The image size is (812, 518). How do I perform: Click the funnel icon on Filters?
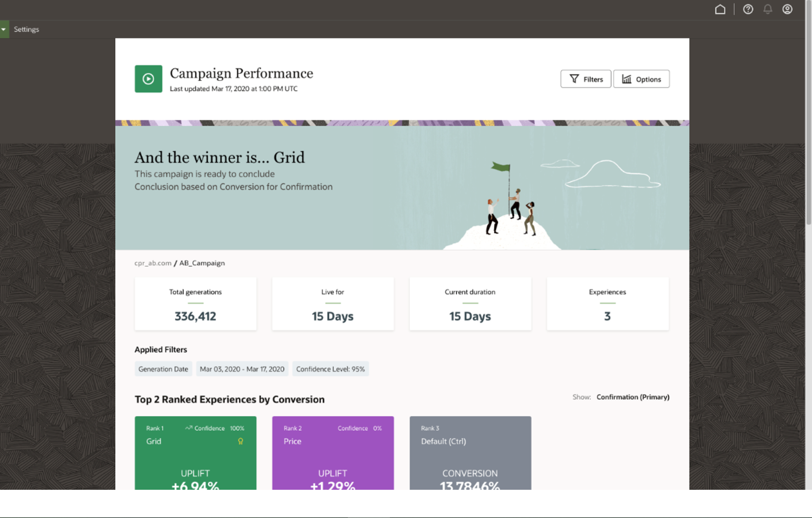(574, 79)
